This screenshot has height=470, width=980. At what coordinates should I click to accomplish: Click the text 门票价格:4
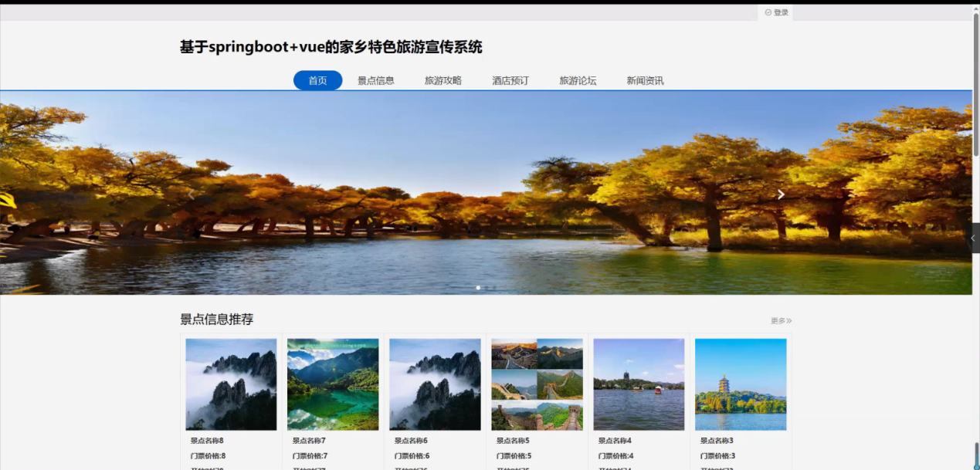(x=615, y=456)
